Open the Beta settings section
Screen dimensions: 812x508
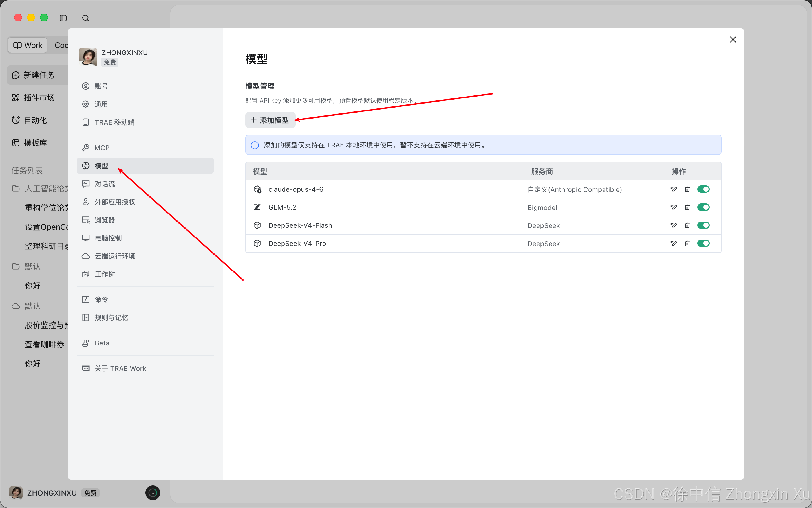[145, 343]
